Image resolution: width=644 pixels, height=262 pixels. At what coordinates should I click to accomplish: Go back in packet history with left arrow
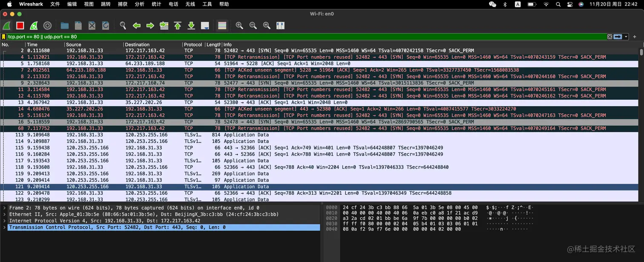click(x=137, y=26)
